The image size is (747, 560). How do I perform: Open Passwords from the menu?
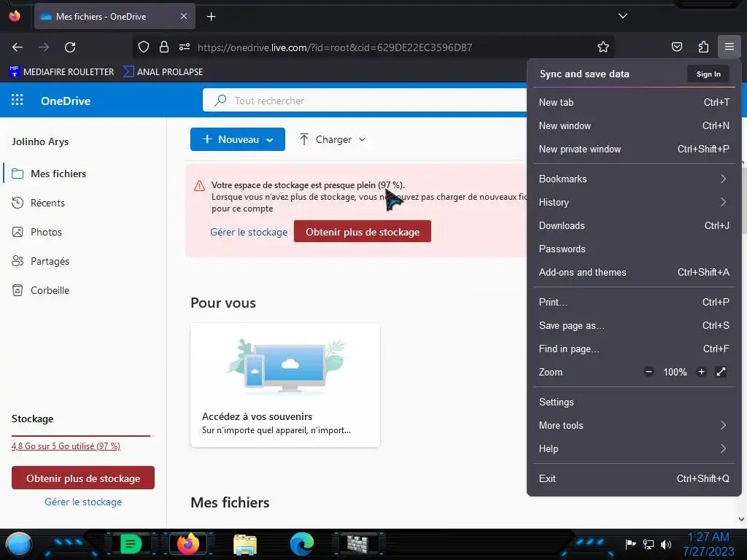(634, 249)
